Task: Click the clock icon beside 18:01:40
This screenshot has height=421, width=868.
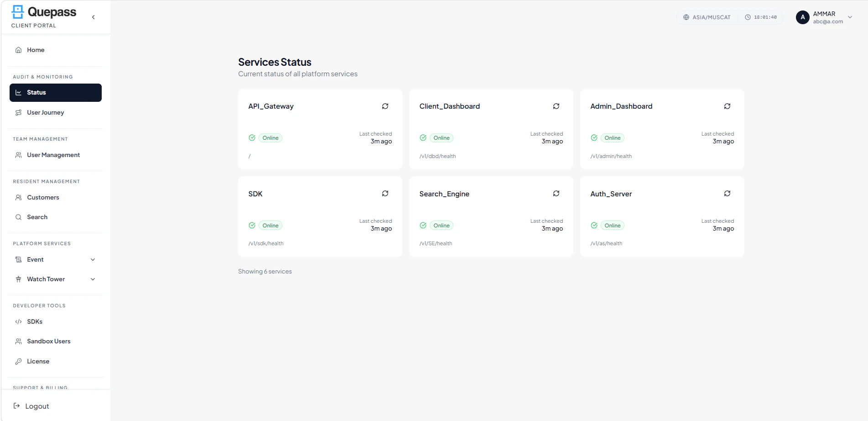Action: coord(748,17)
